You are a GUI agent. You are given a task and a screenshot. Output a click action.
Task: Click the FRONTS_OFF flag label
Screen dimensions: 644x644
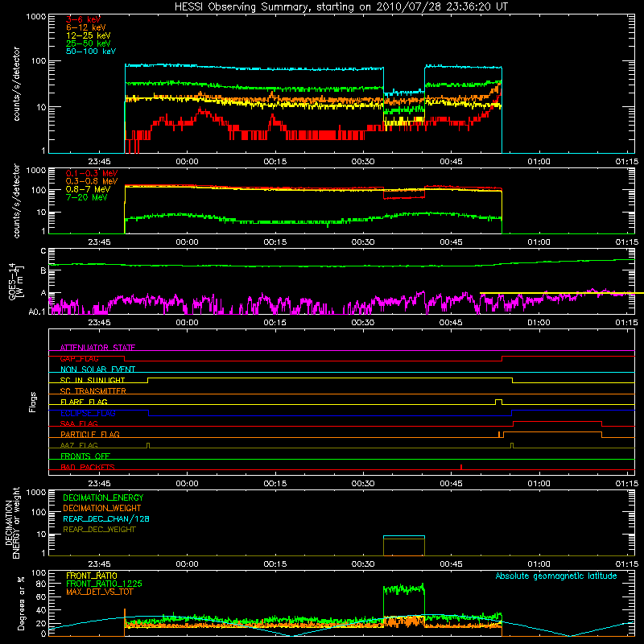pos(85,456)
